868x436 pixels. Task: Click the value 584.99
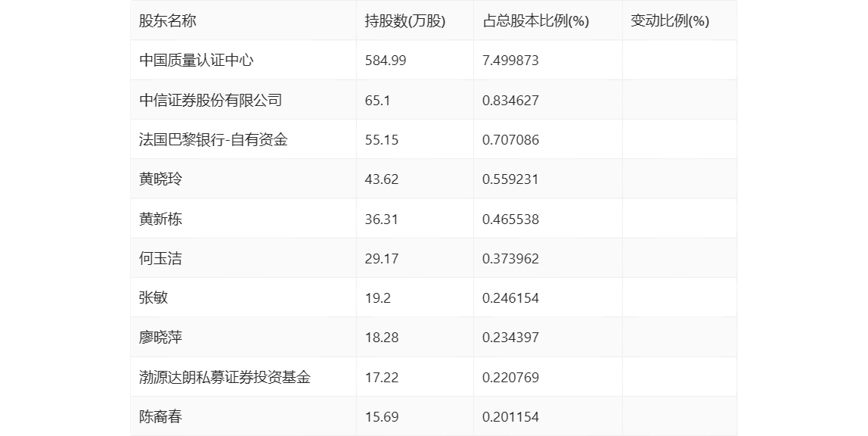(x=386, y=61)
